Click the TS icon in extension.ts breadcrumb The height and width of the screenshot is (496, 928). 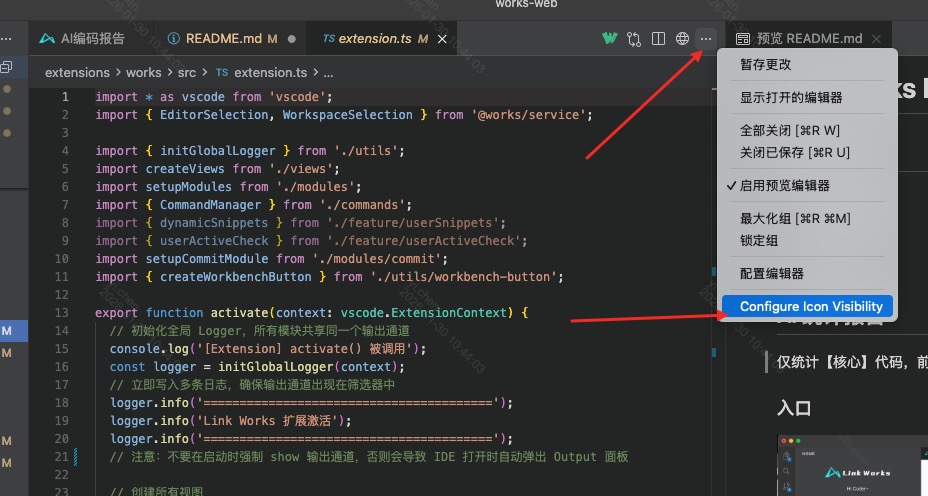[x=221, y=73]
